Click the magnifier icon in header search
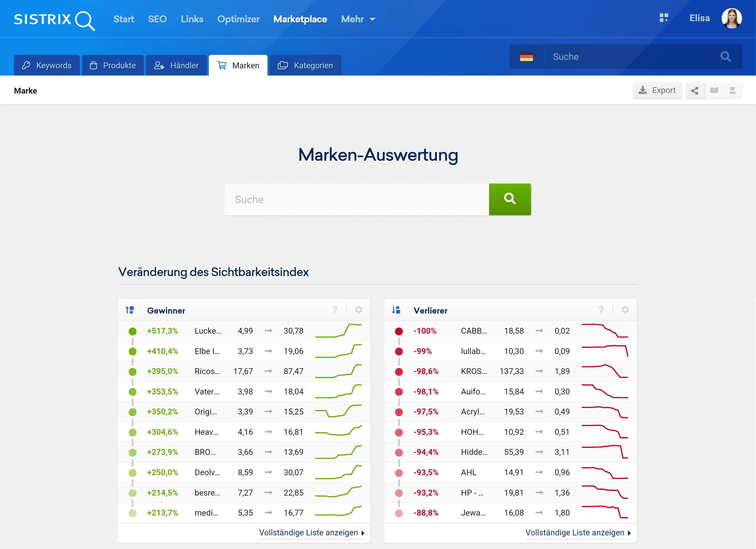The width and height of the screenshot is (756, 549). [x=725, y=57]
